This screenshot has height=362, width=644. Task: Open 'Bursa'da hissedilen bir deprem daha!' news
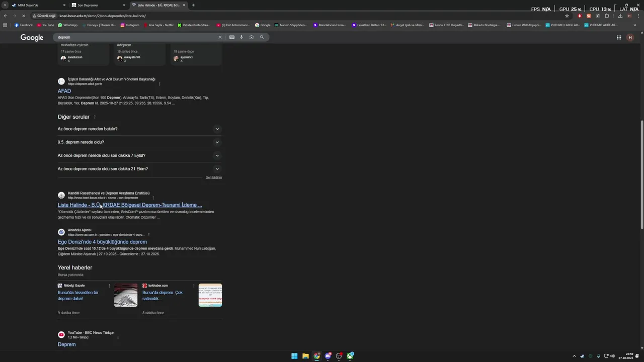78,296
